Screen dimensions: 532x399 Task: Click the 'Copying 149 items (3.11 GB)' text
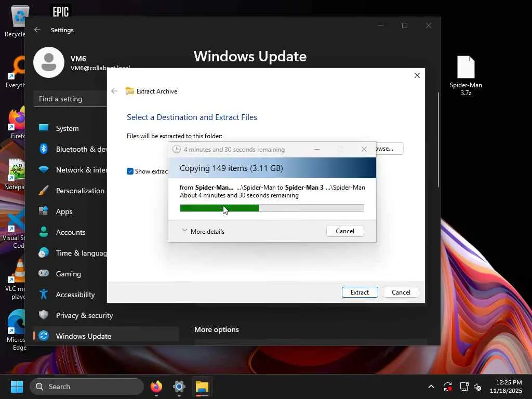[231, 168]
